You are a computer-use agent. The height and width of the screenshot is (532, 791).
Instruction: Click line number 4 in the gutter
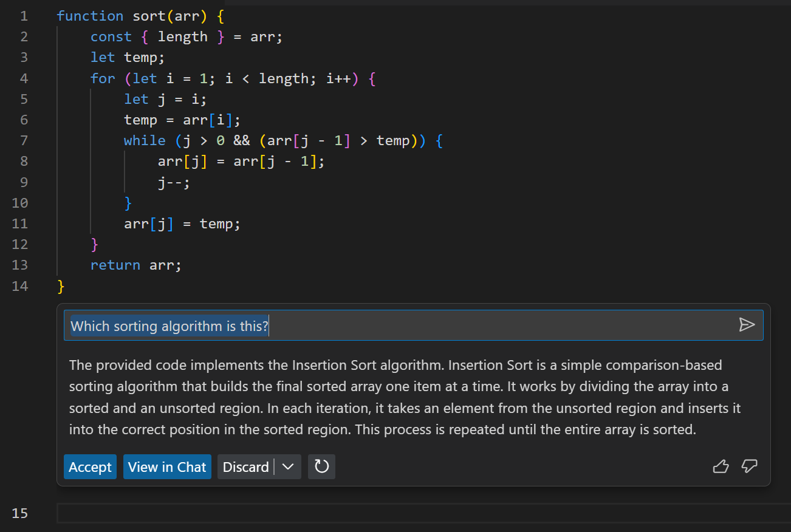point(24,78)
